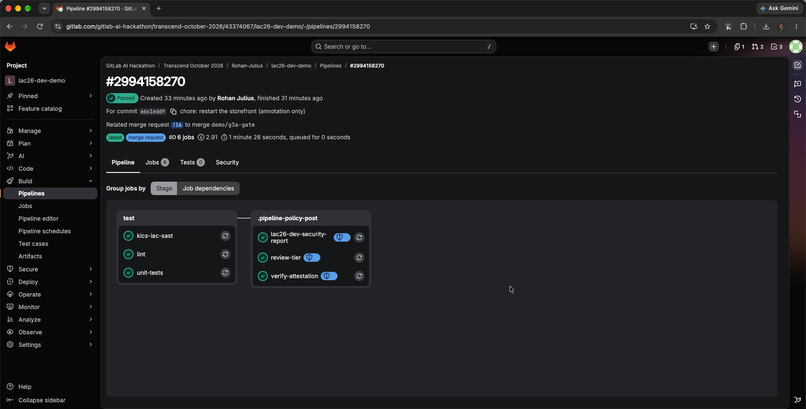Open the GitLab logo home
The width and height of the screenshot is (806, 409).
(10, 47)
